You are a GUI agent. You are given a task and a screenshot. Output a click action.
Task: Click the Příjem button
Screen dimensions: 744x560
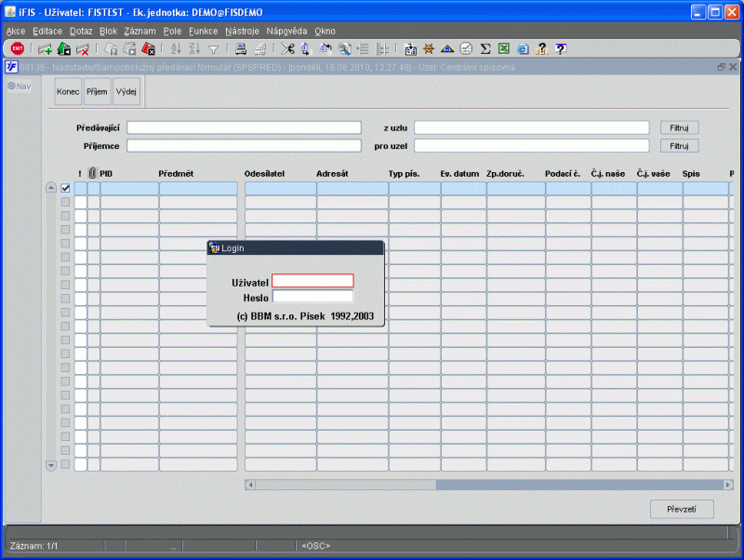point(97,91)
